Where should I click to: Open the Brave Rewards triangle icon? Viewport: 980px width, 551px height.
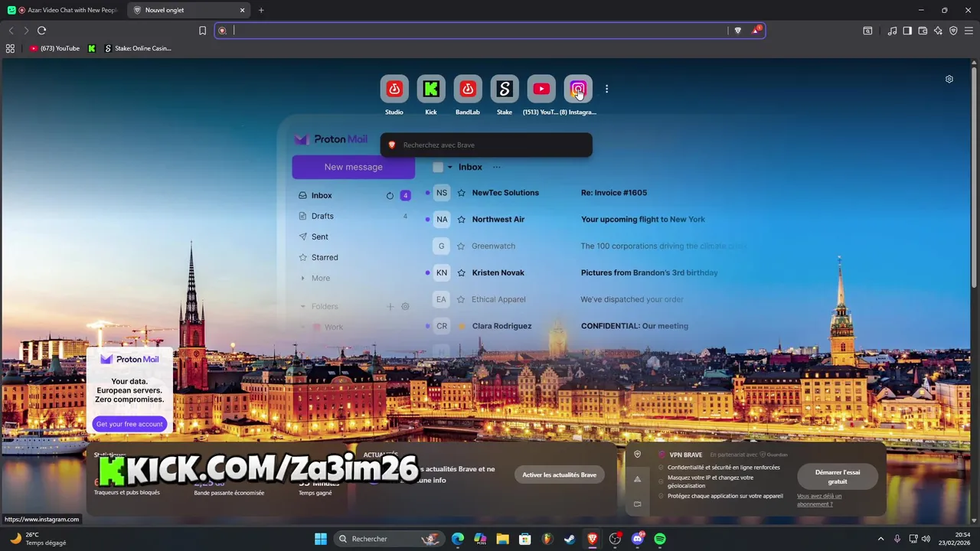pyautogui.click(x=756, y=31)
